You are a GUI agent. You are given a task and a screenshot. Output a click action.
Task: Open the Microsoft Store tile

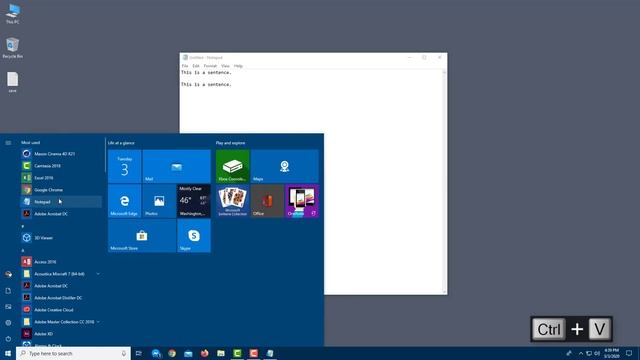coord(142,236)
